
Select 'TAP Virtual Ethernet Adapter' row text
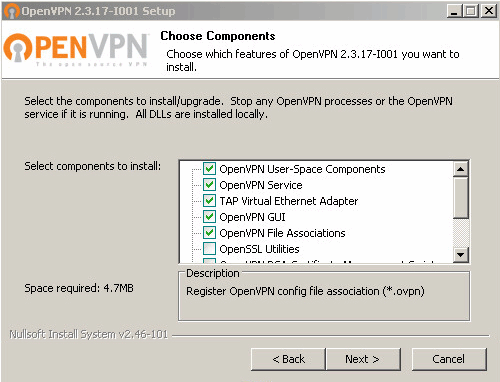pyautogui.click(x=289, y=201)
